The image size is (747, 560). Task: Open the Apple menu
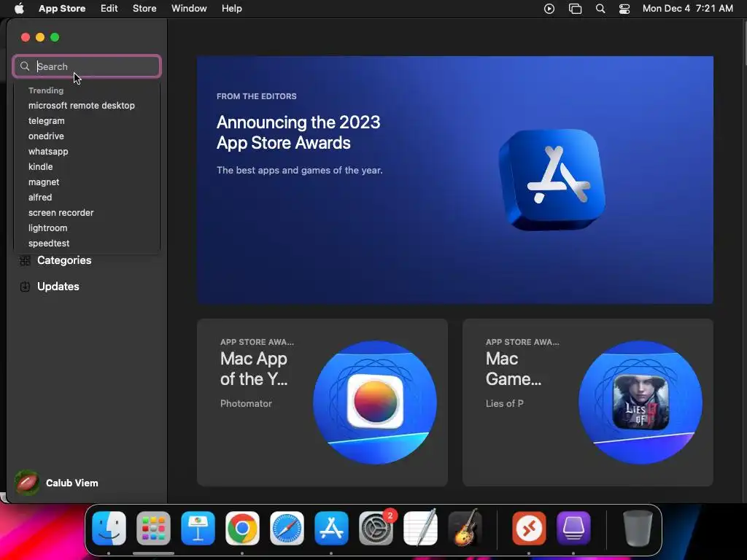[19, 8]
